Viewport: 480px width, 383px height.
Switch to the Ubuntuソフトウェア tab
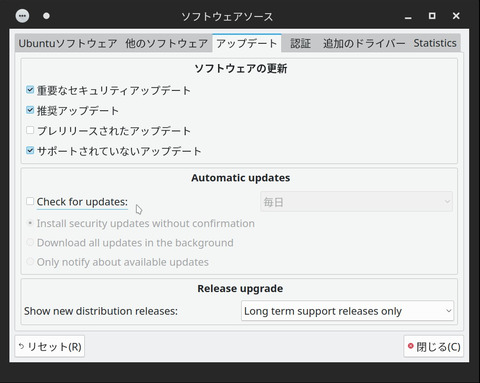click(68, 43)
